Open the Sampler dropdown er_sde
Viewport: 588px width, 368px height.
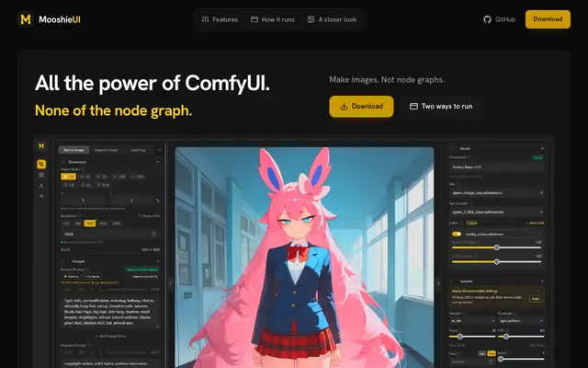(x=472, y=321)
